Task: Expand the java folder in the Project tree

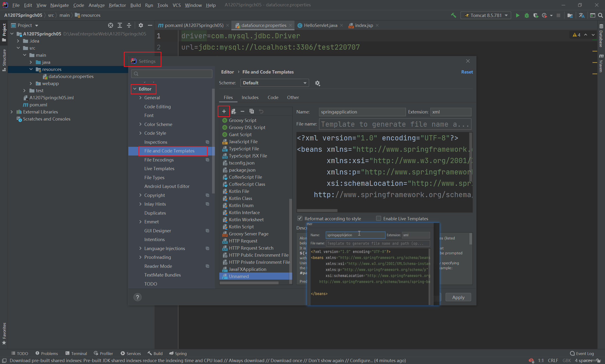Action: click(31, 62)
